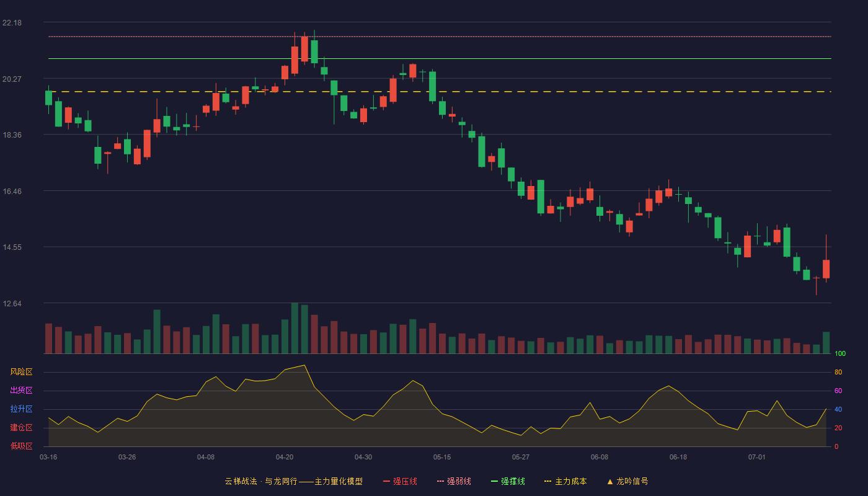This screenshot has height=496, width=868.
Task: Click the 22.18 price axis label
Action: pyautogui.click(x=12, y=23)
